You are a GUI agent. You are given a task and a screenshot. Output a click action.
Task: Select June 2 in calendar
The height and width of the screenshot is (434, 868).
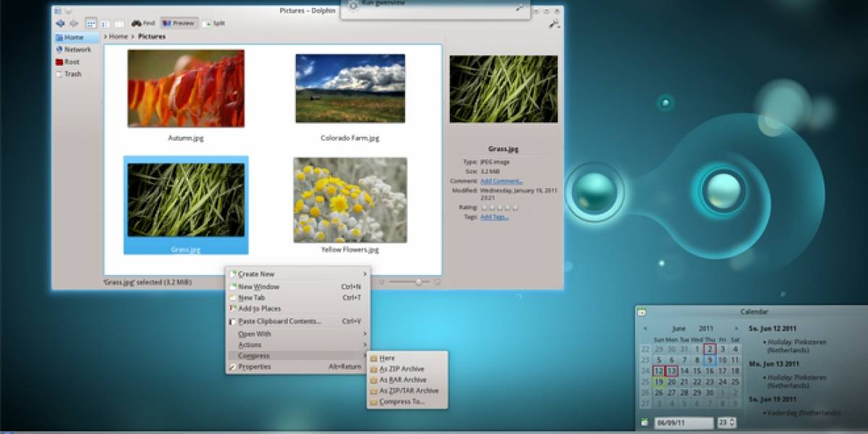tap(710, 349)
